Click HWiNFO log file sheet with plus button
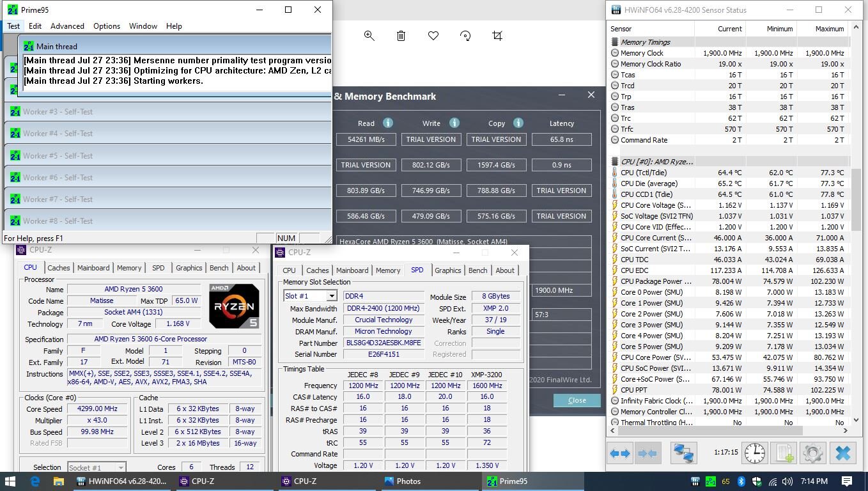Viewport: 868px width, 491px height. click(783, 453)
